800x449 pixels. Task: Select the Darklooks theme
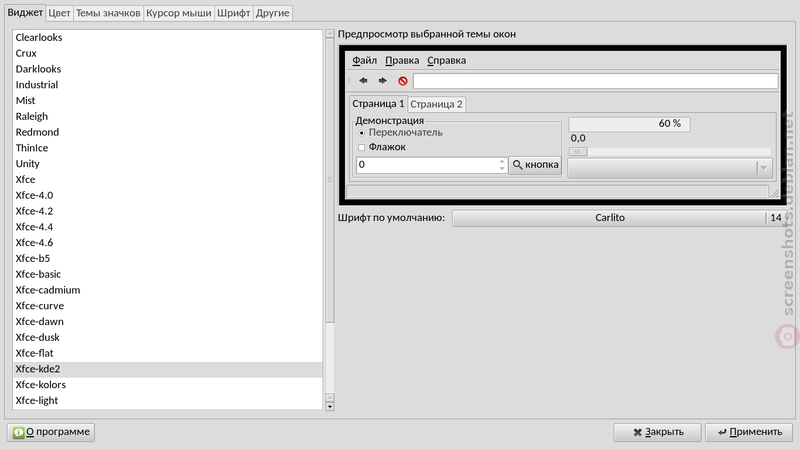[x=168, y=69]
